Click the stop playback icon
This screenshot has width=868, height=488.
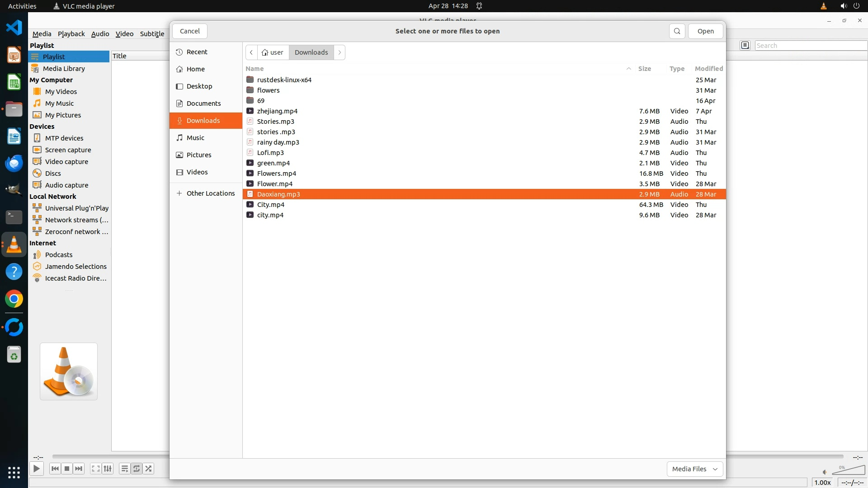pos(67,469)
